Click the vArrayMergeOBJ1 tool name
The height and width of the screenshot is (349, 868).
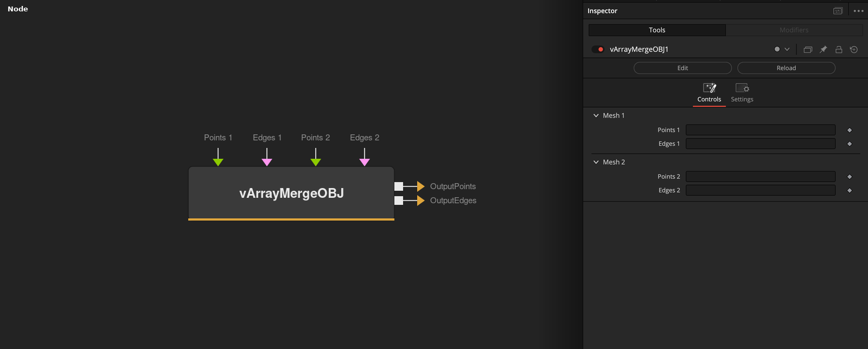639,49
